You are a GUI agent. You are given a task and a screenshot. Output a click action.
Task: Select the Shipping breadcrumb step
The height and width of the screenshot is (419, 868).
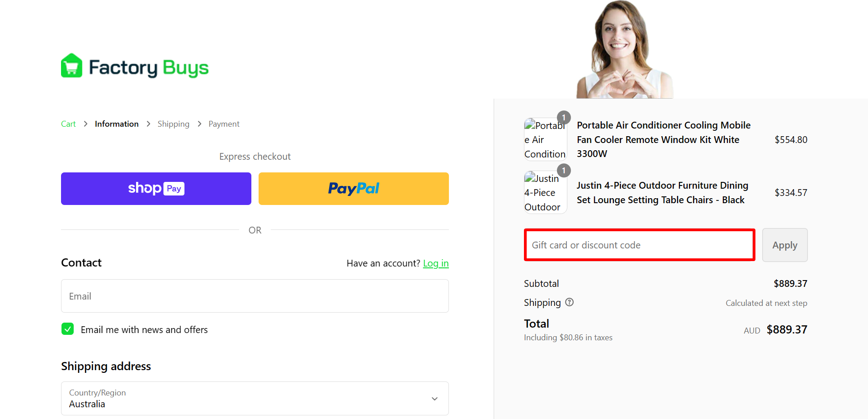tap(174, 124)
